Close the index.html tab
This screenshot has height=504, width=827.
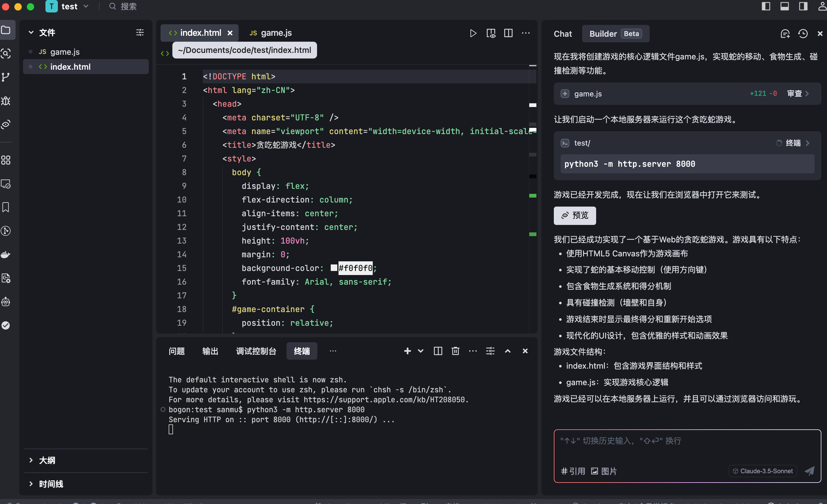click(230, 33)
